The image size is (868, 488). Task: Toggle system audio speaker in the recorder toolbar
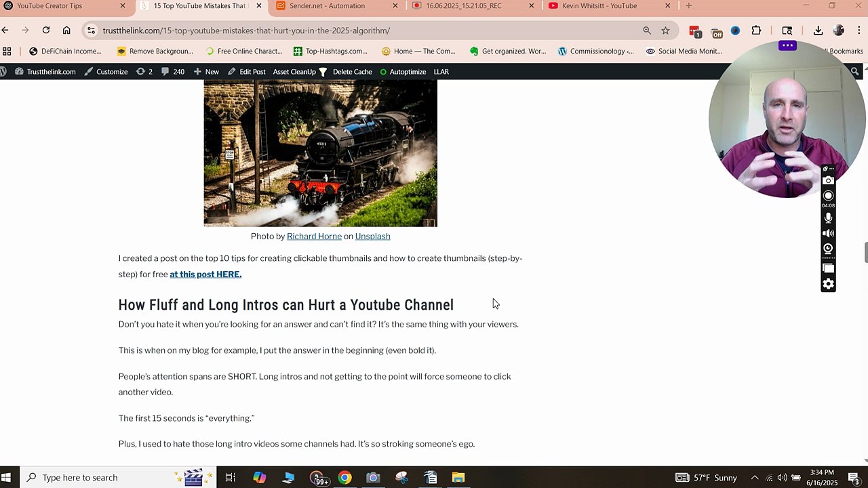[828, 233]
